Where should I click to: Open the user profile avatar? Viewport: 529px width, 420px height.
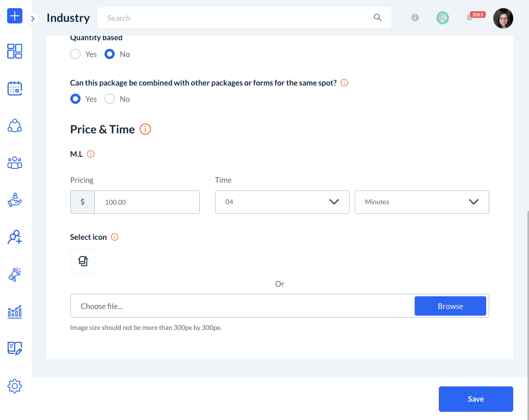point(503,18)
